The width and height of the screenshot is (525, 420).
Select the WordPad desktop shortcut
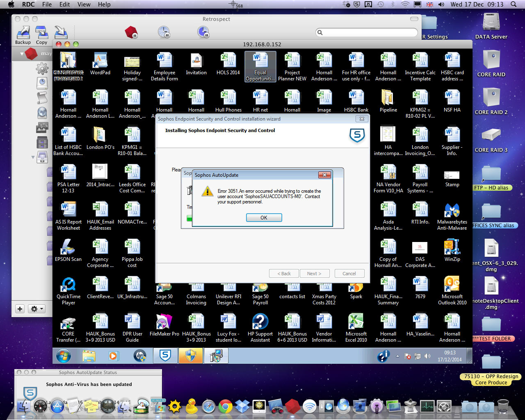pos(100,64)
